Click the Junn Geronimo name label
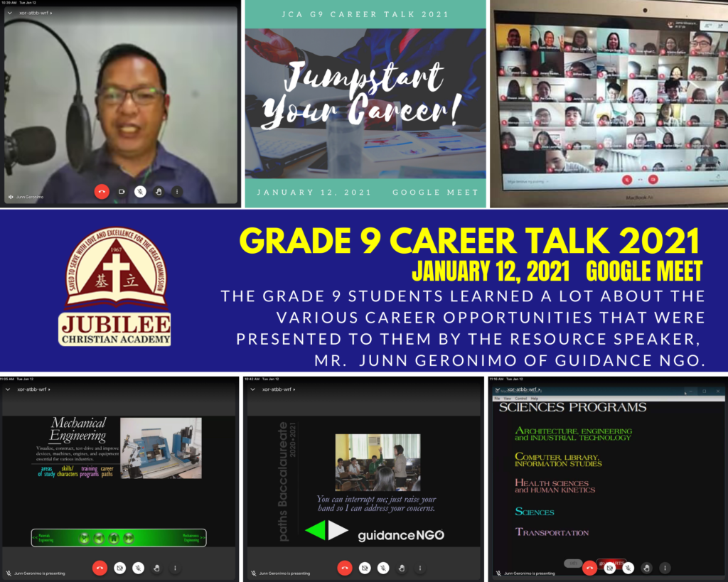The image size is (728, 582). (29, 197)
